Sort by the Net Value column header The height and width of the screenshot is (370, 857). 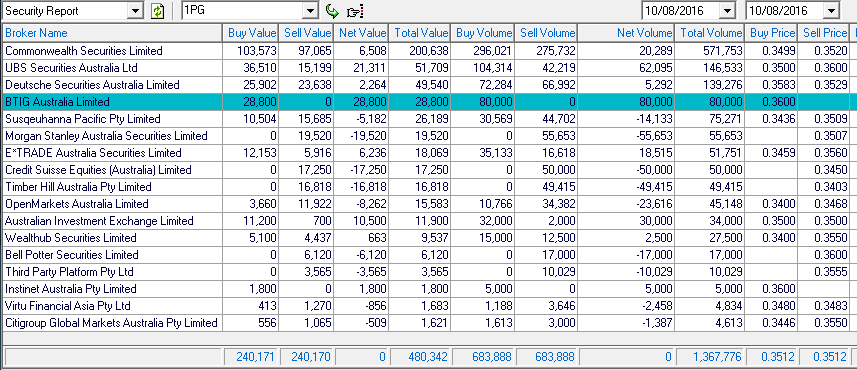[x=362, y=33]
